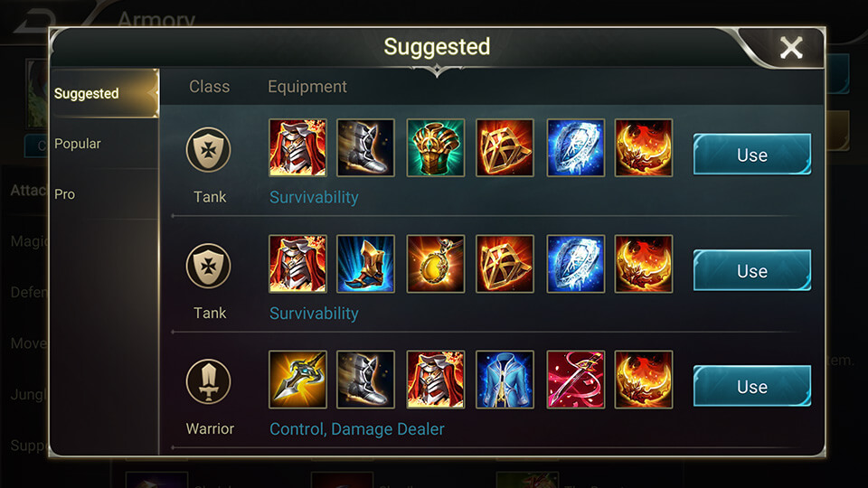Screen dimensions: 868x488
Task: Use the second Tank build
Action: tap(751, 270)
